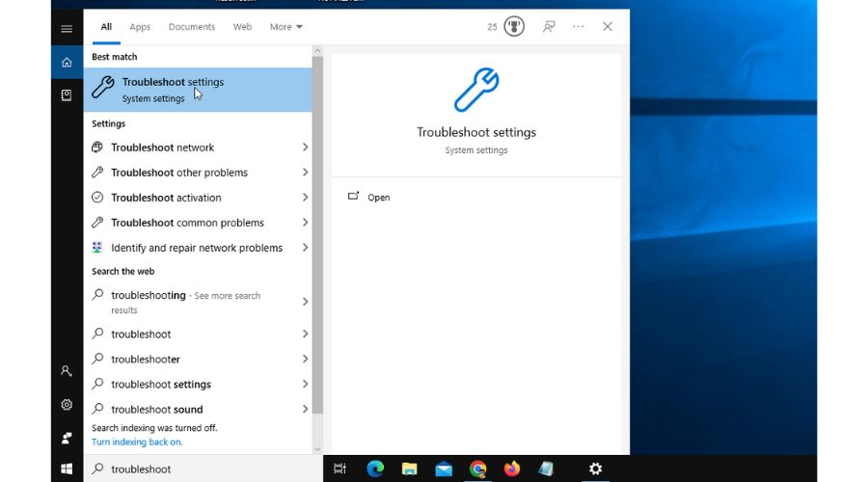Open Troubleshoot settings best match
The width and height of the screenshot is (868, 482).
198,90
